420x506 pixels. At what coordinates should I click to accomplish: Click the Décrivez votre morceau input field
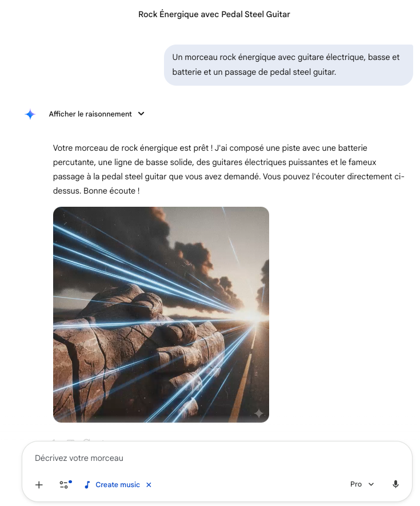pos(217,458)
